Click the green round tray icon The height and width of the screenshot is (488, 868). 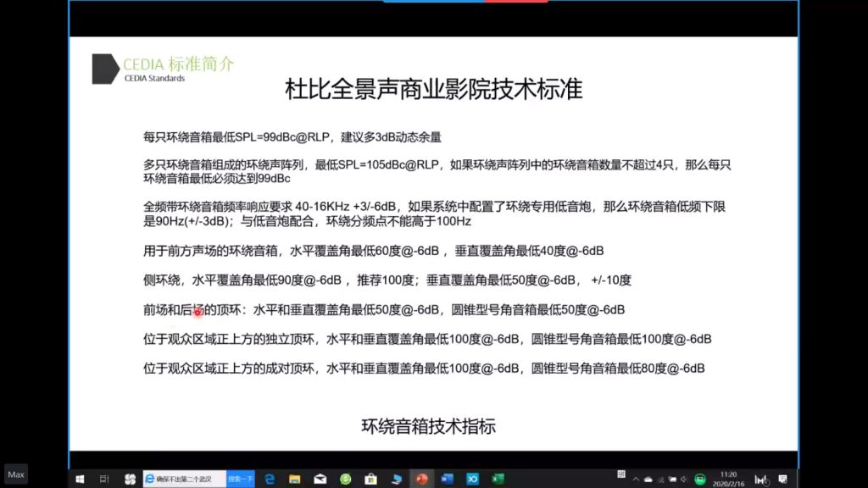pos(699,480)
